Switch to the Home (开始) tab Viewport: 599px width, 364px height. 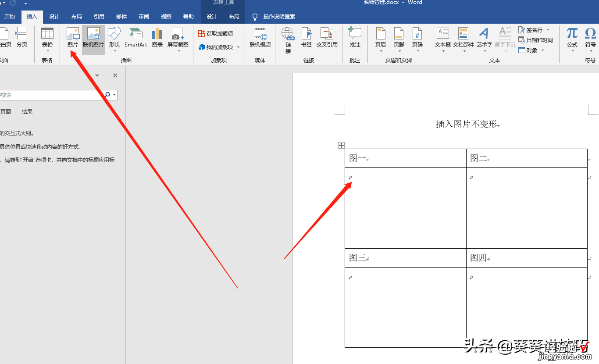coord(10,17)
